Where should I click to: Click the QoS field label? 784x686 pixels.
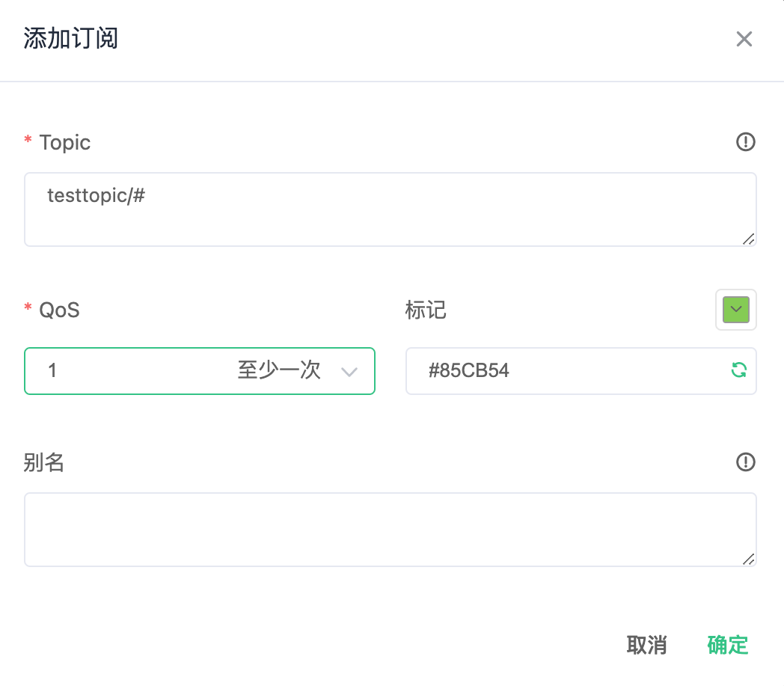click(x=59, y=310)
